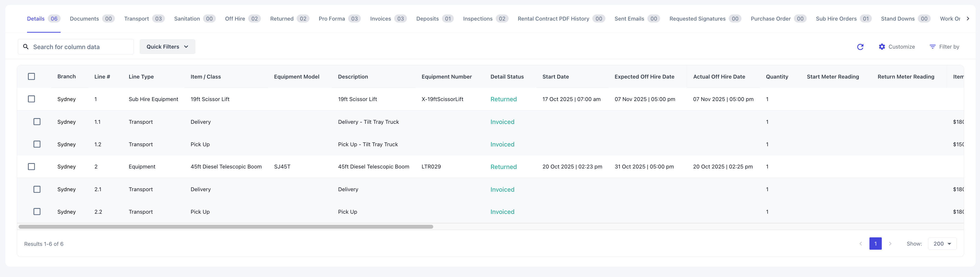Check the line 1 Scissor Lift row
This screenshot has width=980, height=277.
(32, 99)
